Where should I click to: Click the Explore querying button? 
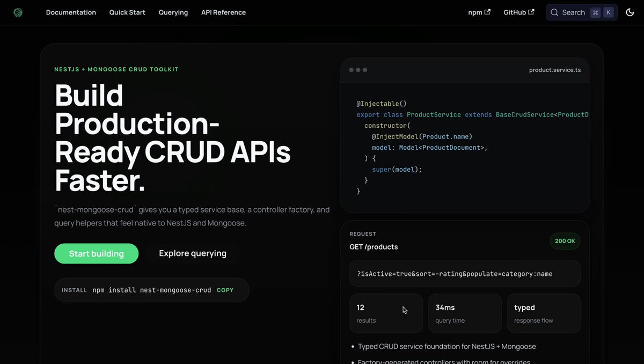pos(193,253)
